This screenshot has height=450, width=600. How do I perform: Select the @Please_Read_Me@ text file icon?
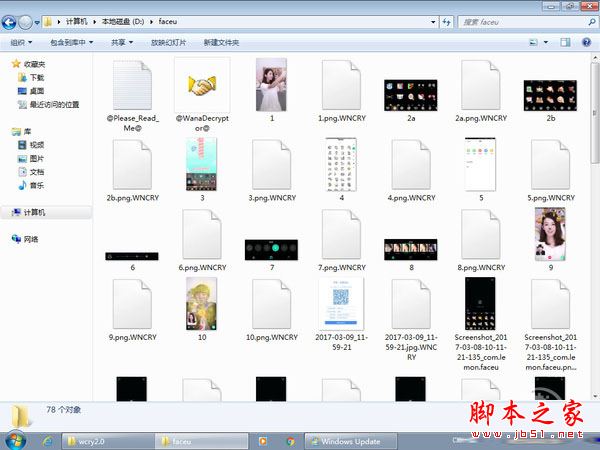pos(132,85)
